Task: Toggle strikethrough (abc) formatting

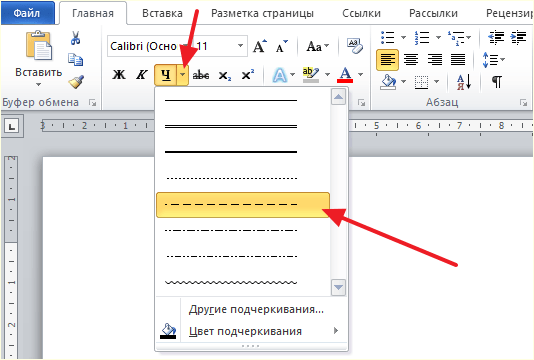Action: pyautogui.click(x=201, y=75)
